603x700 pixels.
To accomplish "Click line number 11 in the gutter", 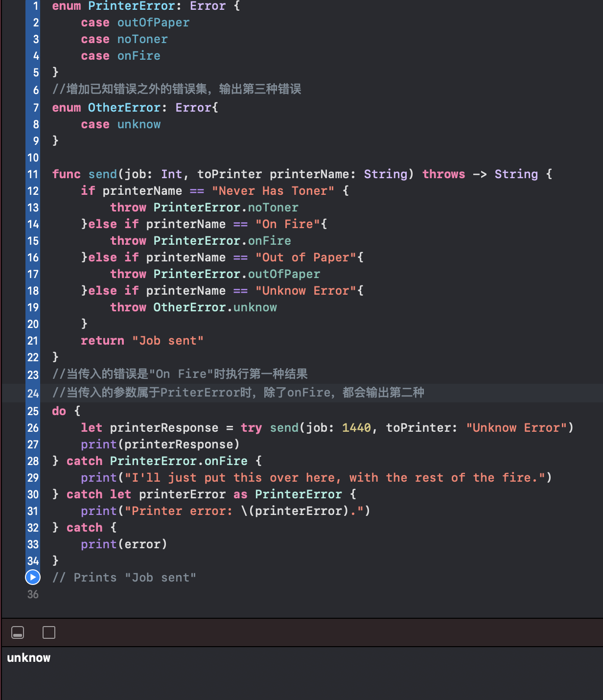I will [33, 174].
